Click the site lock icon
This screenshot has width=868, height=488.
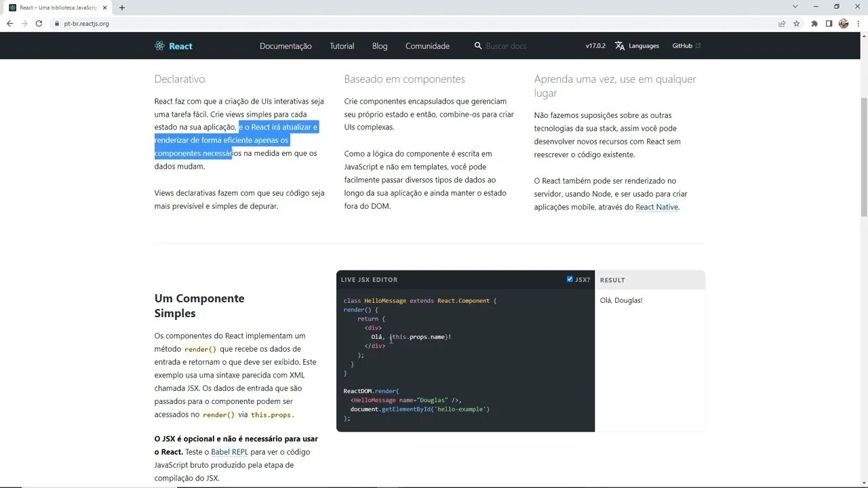point(57,23)
